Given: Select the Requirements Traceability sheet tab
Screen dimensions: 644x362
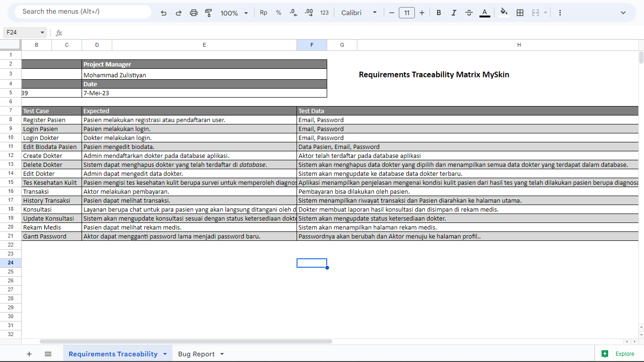Looking at the screenshot, I should 113,354.
